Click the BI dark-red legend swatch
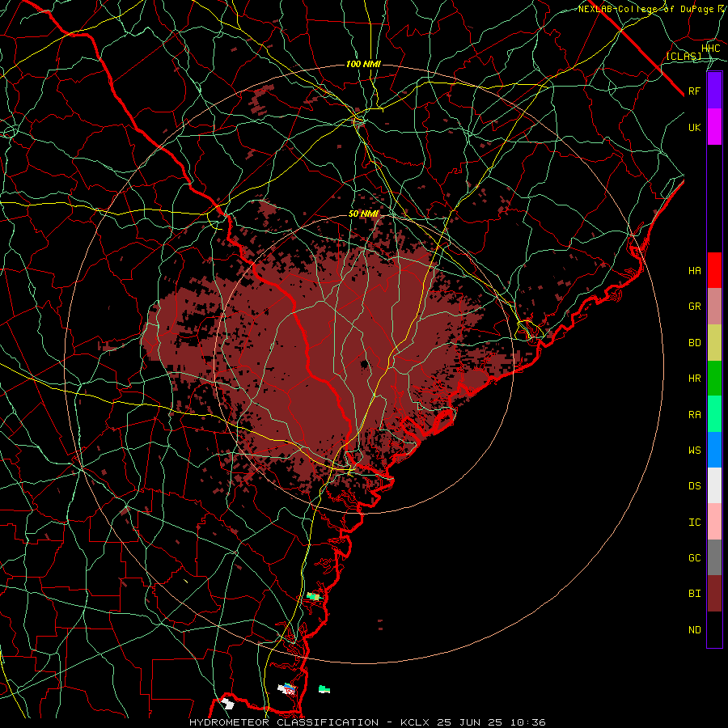Viewport: 728px width, 728px height. tap(714, 594)
